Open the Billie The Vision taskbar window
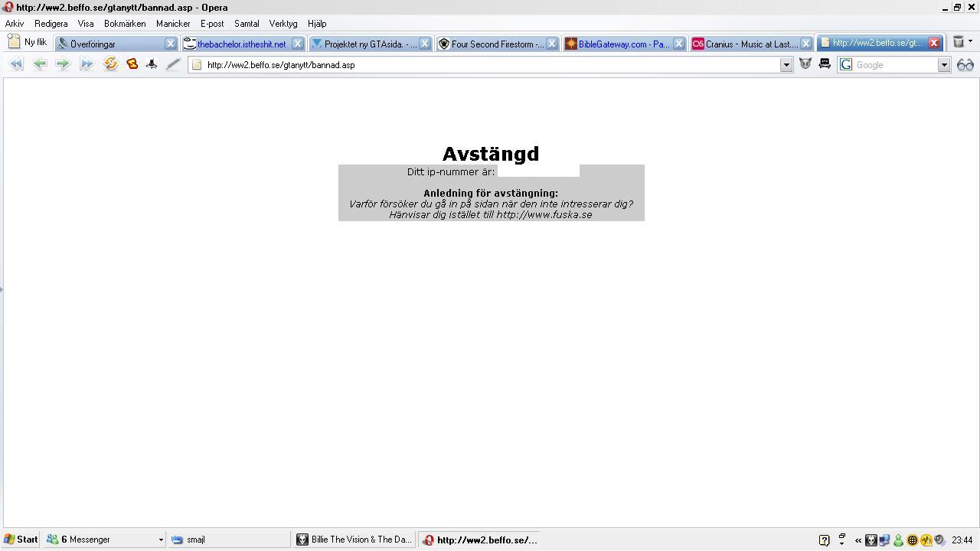This screenshot has height=551, width=980. pyautogui.click(x=354, y=540)
